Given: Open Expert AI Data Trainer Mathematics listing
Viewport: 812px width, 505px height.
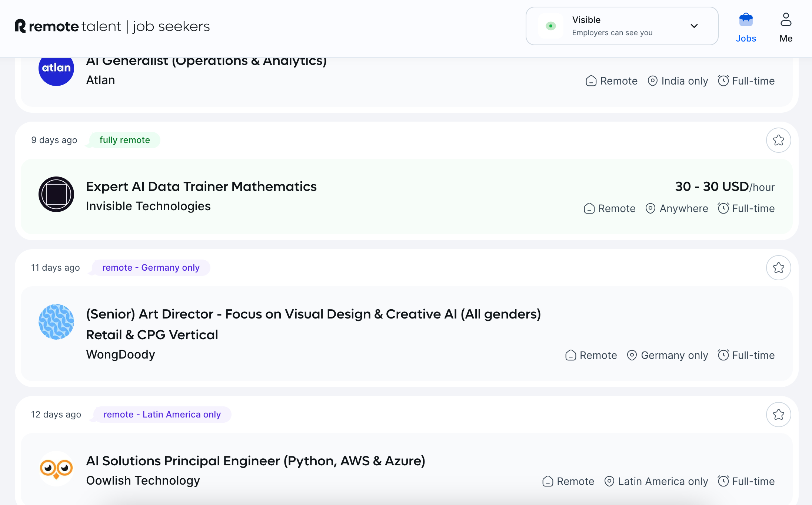Looking at the screenshot, I should pos(201,187).
